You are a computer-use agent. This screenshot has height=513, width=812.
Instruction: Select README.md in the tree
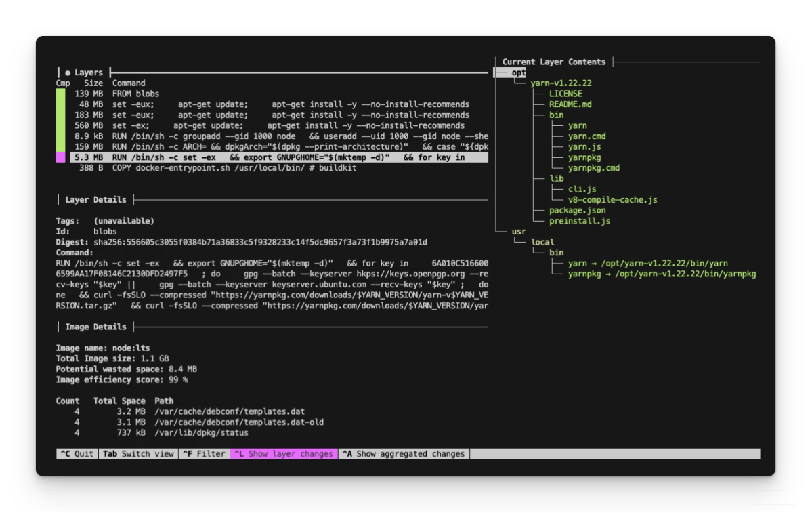point(570,104)
